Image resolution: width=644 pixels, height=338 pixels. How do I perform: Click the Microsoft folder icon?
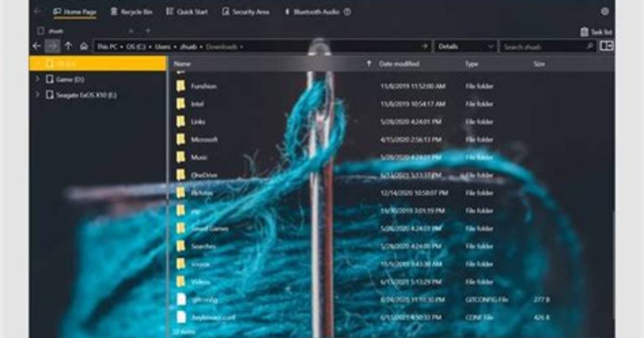181,139
